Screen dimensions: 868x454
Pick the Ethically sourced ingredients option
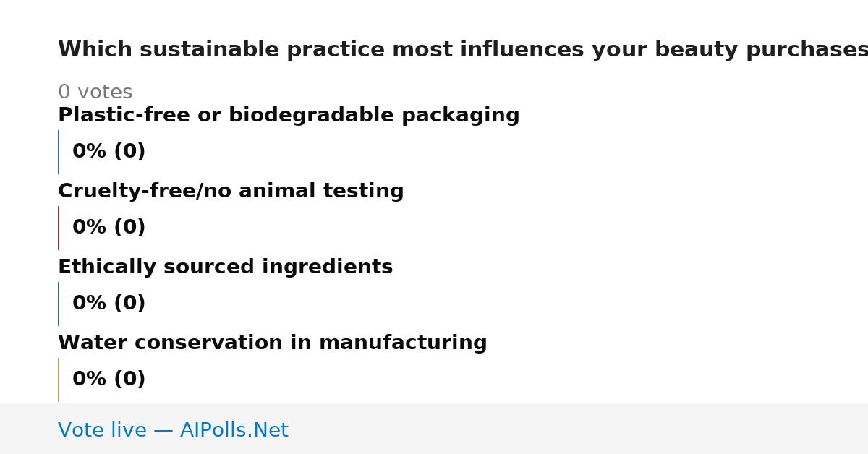tap(225, 267)
